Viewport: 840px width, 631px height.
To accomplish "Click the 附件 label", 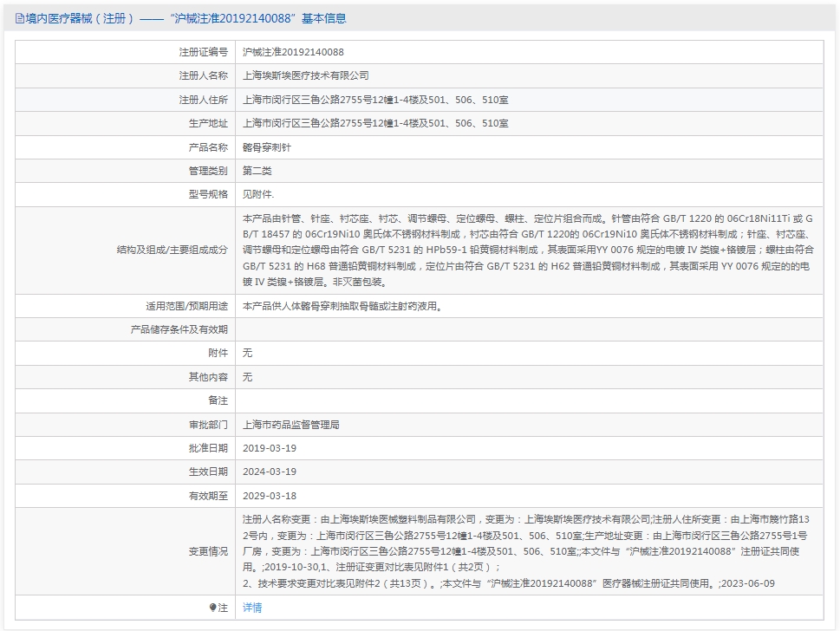I will pos(218,353).
